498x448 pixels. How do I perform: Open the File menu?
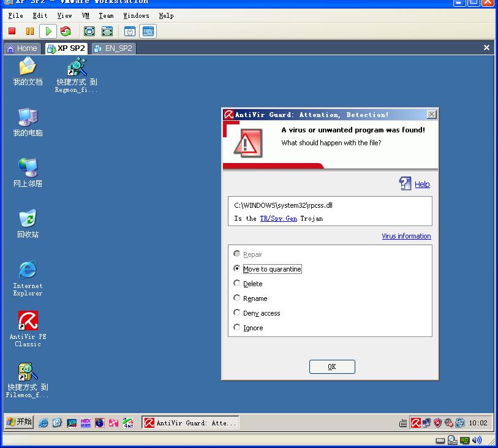[15, 15]
